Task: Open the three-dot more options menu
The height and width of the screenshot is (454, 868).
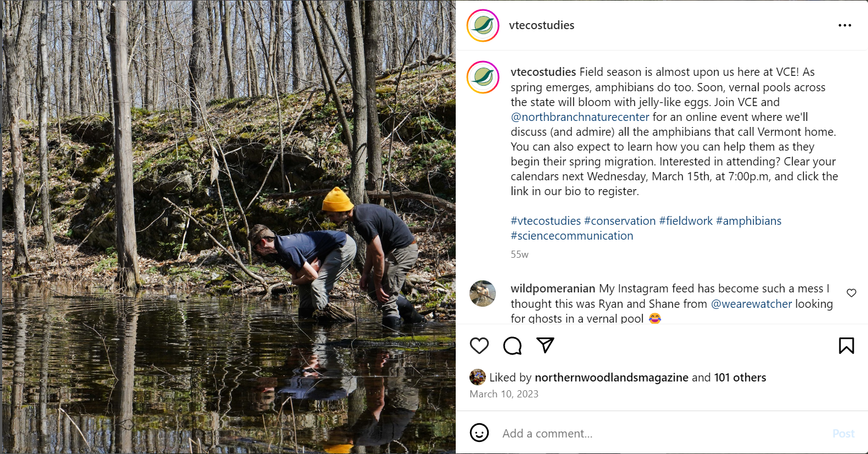Action: pos(845,25)
